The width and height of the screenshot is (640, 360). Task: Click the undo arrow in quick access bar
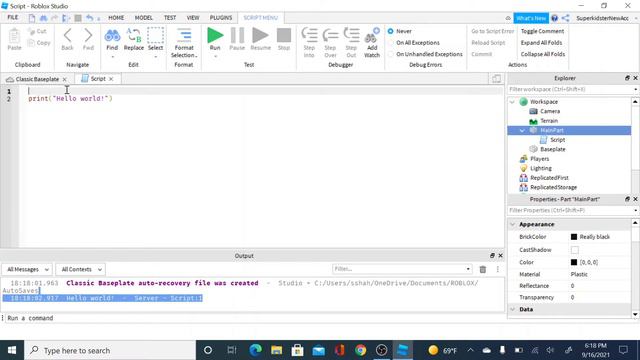[89, 18]
